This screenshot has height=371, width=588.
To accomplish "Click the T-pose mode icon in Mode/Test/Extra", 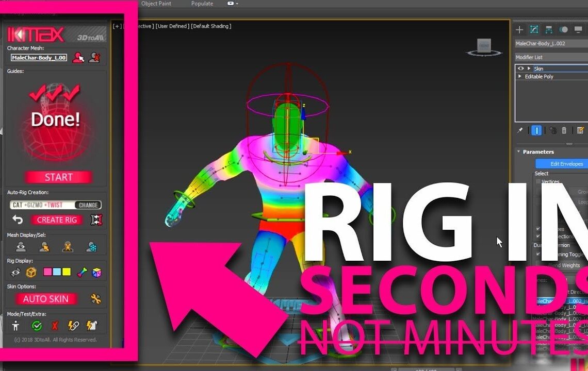I will 15,326.
